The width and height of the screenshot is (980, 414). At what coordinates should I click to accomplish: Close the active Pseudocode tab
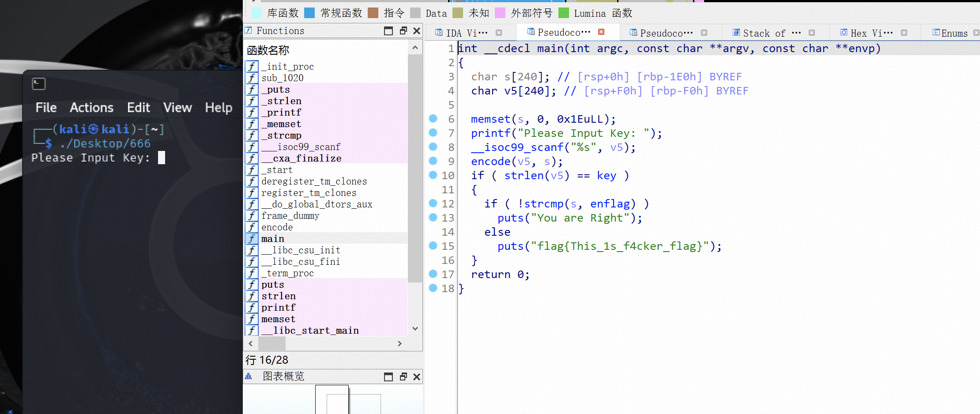click(x=601, y=32)
